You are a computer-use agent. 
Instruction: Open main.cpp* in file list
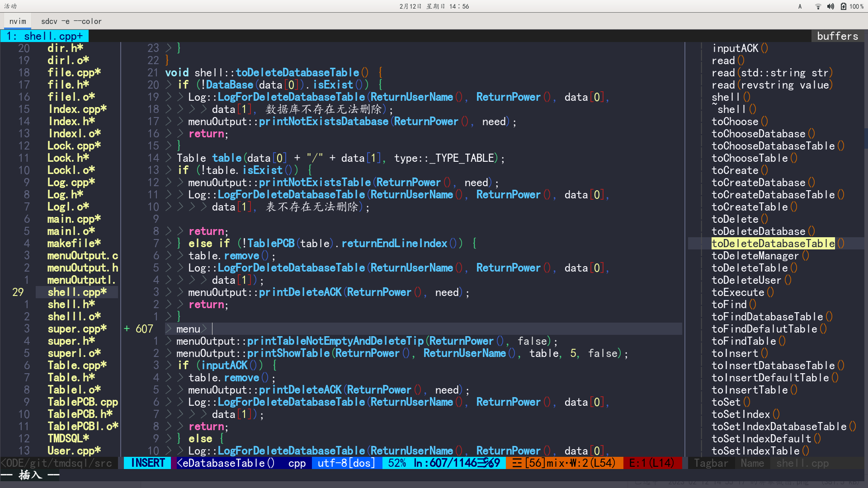point(74,219)
